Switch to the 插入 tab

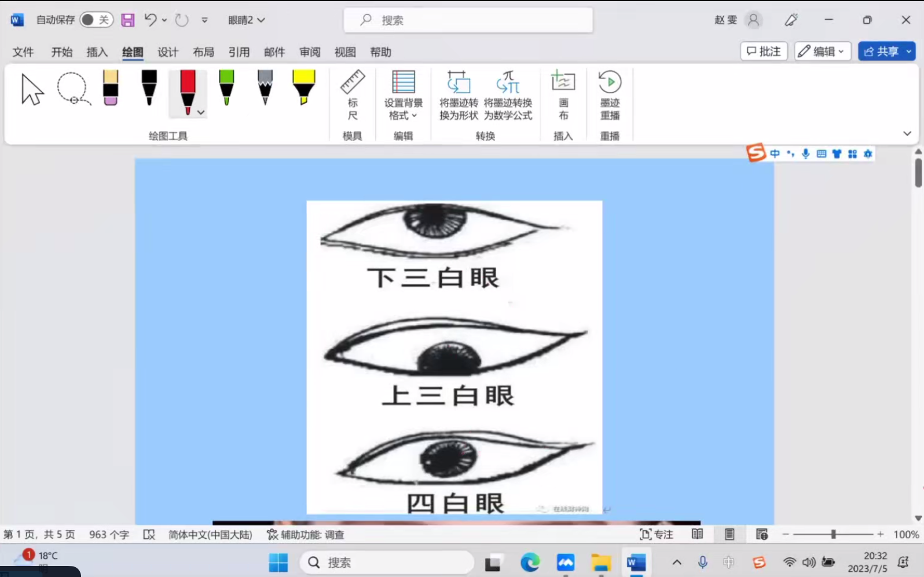97,52
